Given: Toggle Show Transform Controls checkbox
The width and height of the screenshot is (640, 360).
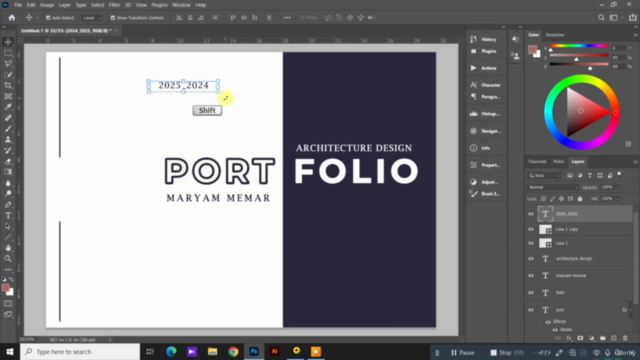Looking at the screenshot, I should pos(113,18).
